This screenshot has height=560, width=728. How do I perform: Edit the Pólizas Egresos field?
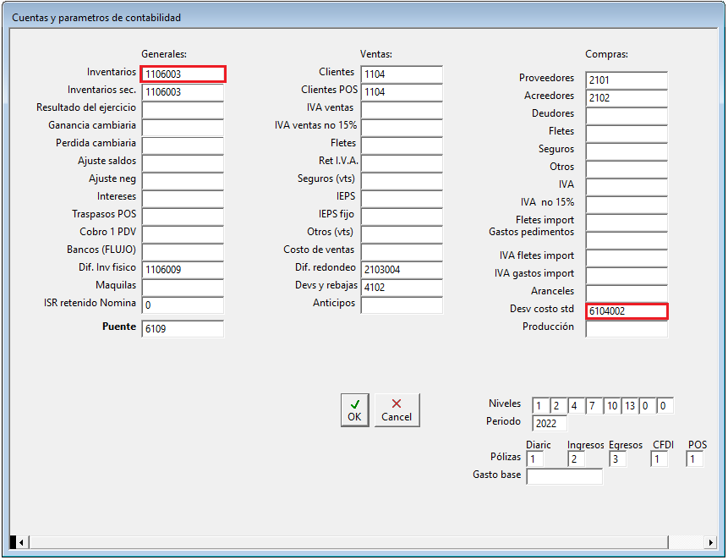pyautogui.click(x=617, y=459)
